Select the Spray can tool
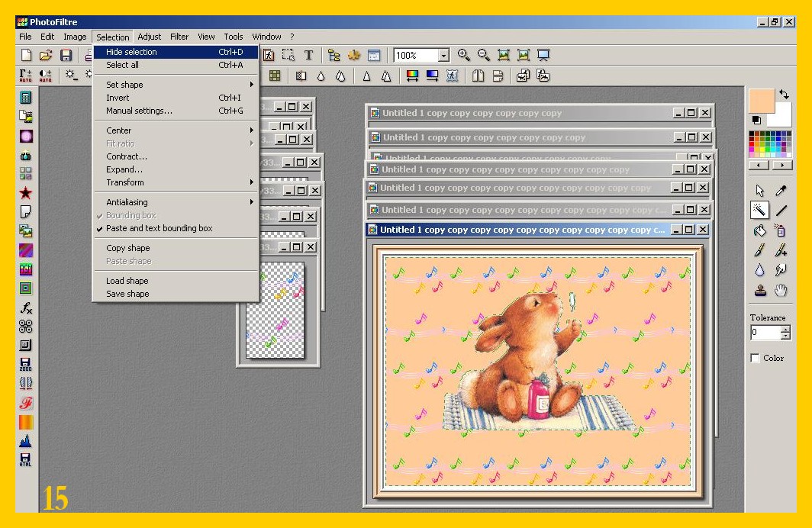This screenshot has height=528, width=812. [781, 230]
